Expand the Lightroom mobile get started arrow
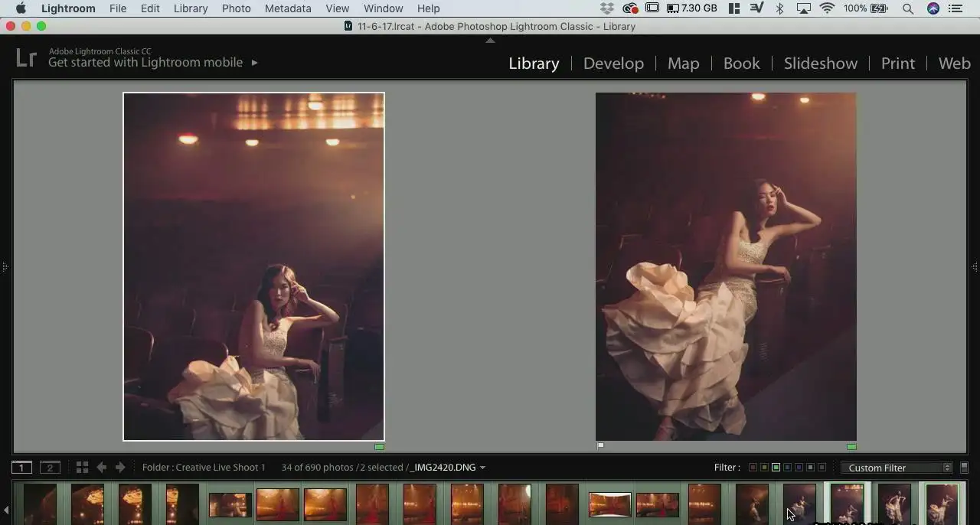Image resolution: width=980 pixels, height=525 pixels. tap(254, 63)
